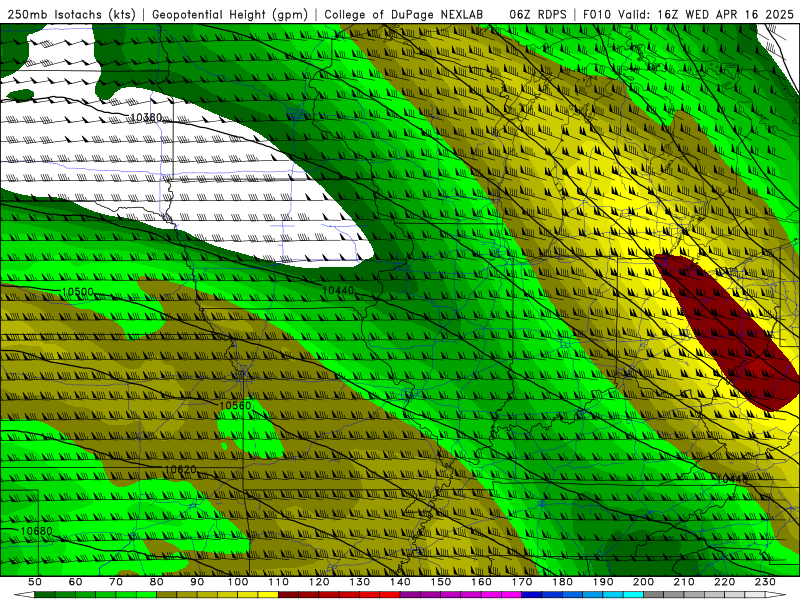Select the "College of DuPage NEXLAB" text
Image resolution: width=800 pixels, height=600 pixels.
point(404,15)
